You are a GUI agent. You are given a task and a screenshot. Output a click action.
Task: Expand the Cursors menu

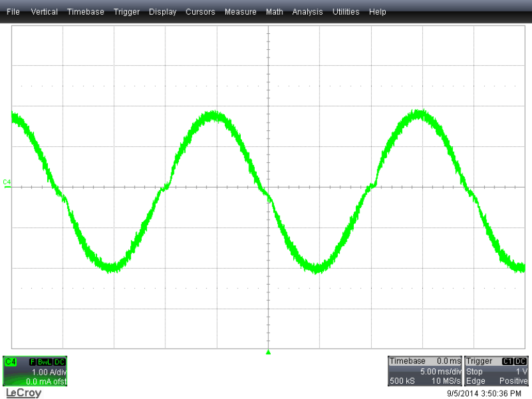pyautogui.click(x=201, y=12)
